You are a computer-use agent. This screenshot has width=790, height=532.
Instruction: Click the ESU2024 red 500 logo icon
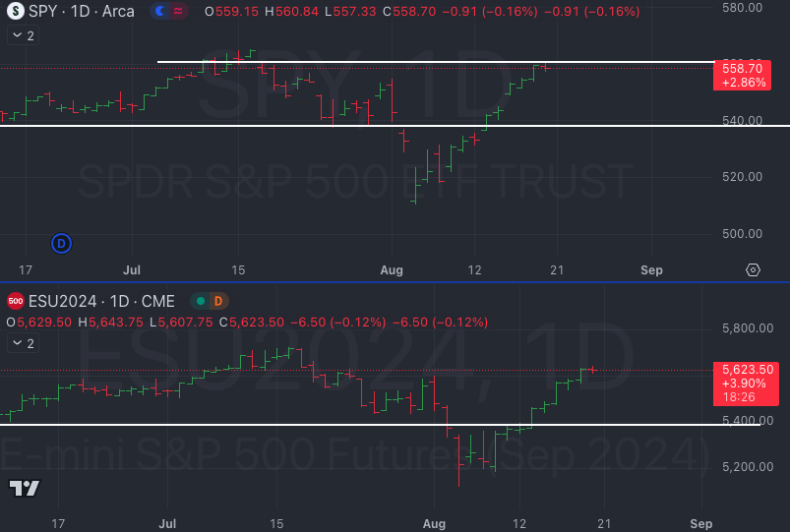coord(16,300)
